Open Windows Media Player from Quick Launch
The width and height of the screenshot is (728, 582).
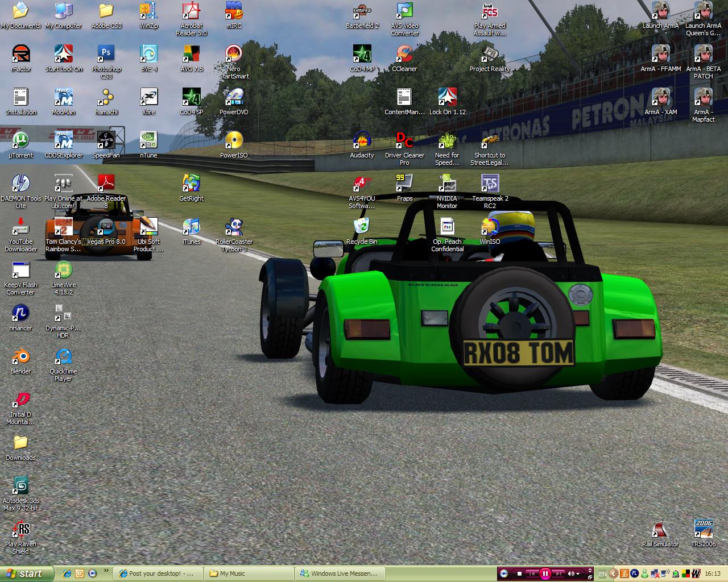pyautogui.click(x=92, y=573)
